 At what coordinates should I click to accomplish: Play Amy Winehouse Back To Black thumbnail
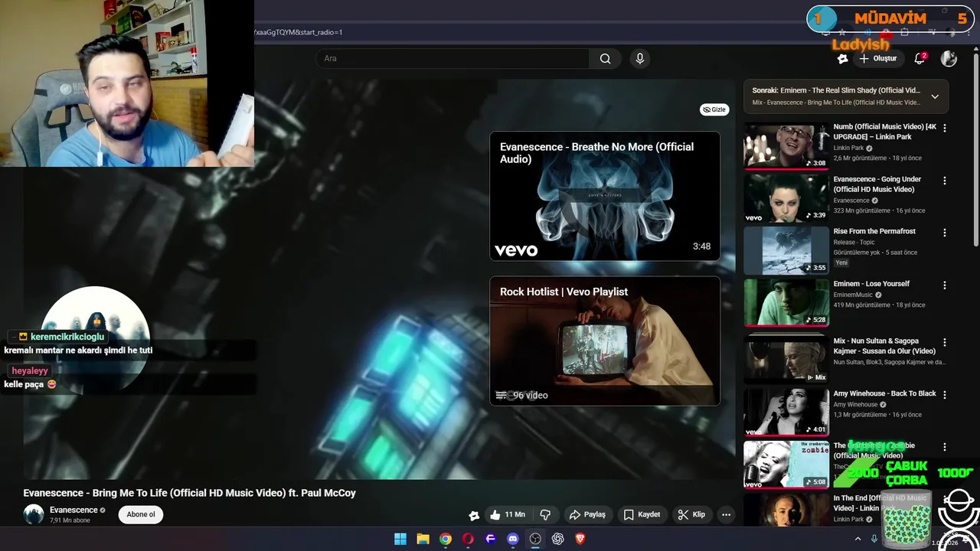(x=786, y=411)
